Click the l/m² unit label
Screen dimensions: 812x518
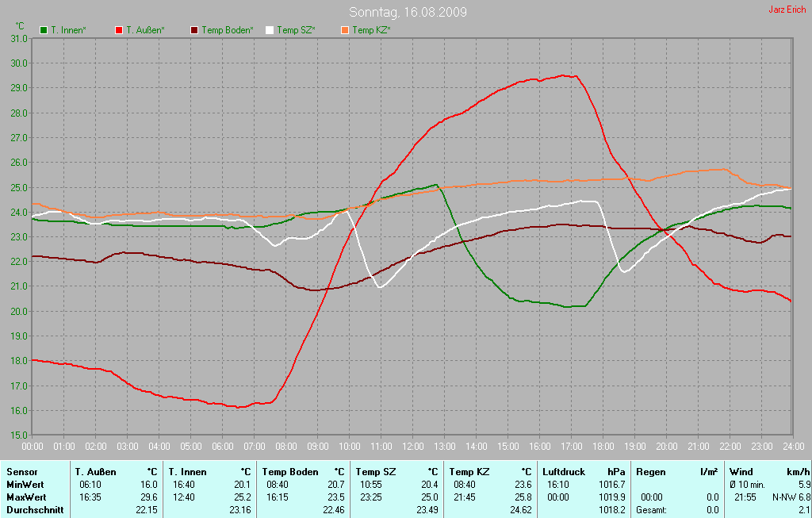click(709, 472)
